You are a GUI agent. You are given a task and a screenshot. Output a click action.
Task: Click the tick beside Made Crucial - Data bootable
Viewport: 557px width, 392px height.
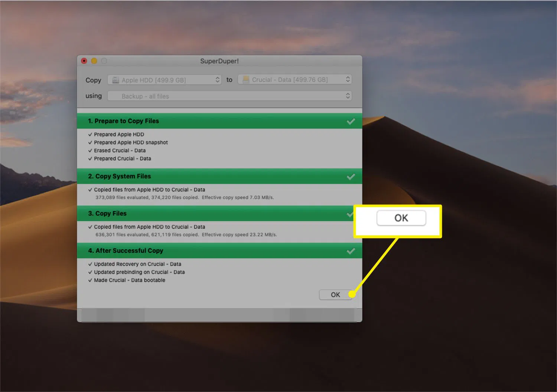point(90,280)
